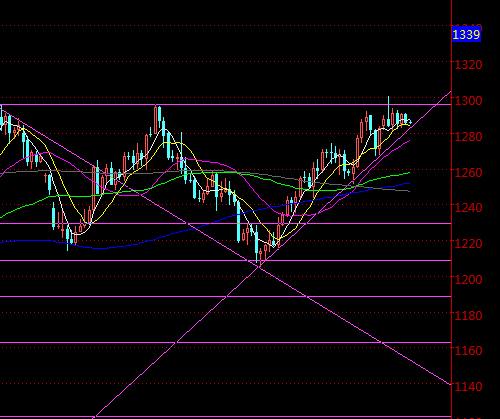500x419 pixels.
Task: Click the 1280 price axis label
Action: coord(469,137)
